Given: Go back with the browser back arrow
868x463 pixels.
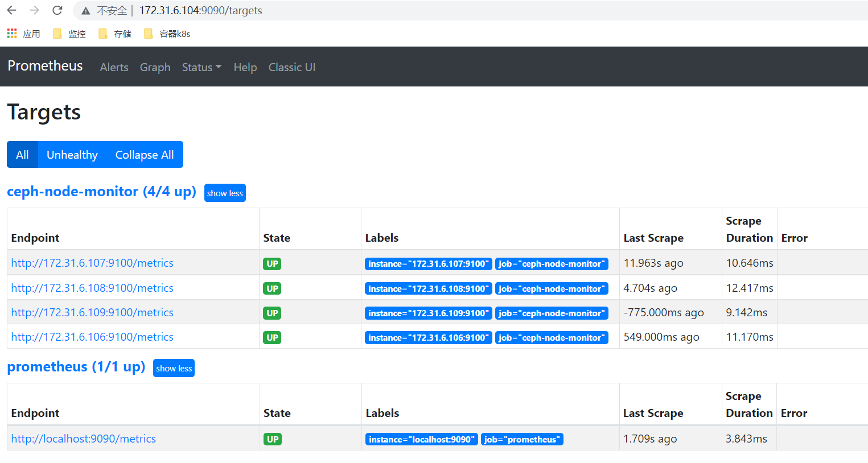Looking at the screenshot, I should (x=12, y=10).
